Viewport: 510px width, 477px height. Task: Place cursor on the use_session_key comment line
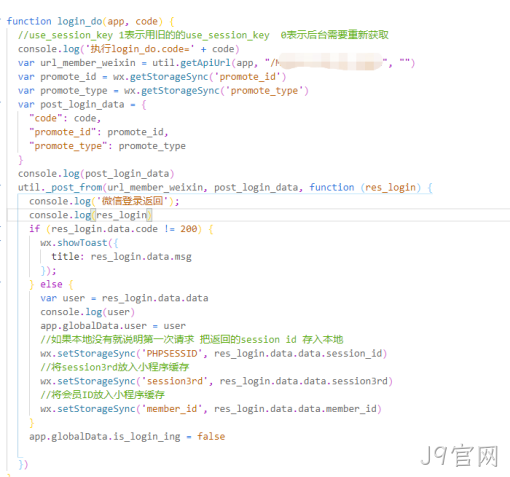click(x=203, y=35)
